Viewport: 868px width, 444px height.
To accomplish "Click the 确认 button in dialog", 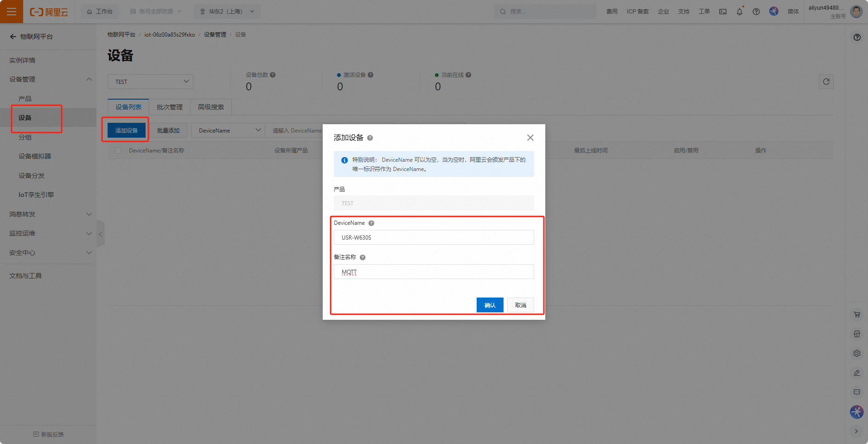I will click(490, 305).
